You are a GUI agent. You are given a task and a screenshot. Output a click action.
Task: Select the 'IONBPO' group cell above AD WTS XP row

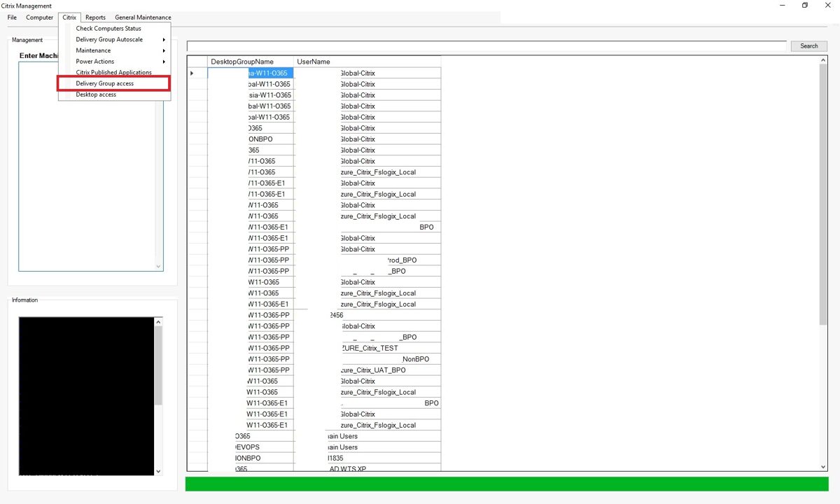[x=251, y=458]
